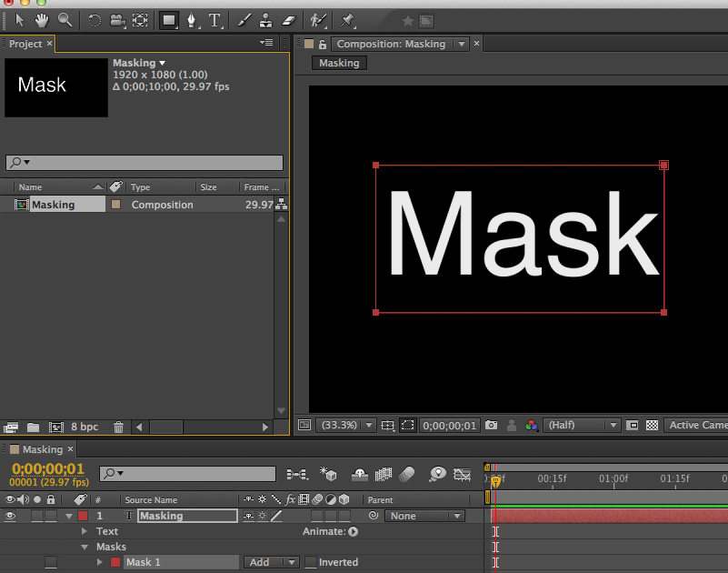Toggle the transparency grid button

tap(652, 425)
